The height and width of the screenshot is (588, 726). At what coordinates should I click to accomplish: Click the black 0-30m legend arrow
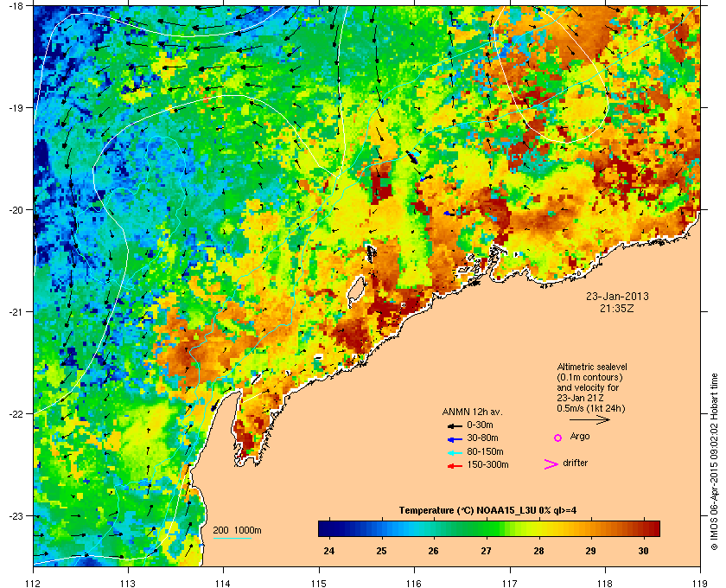(455, 425)
